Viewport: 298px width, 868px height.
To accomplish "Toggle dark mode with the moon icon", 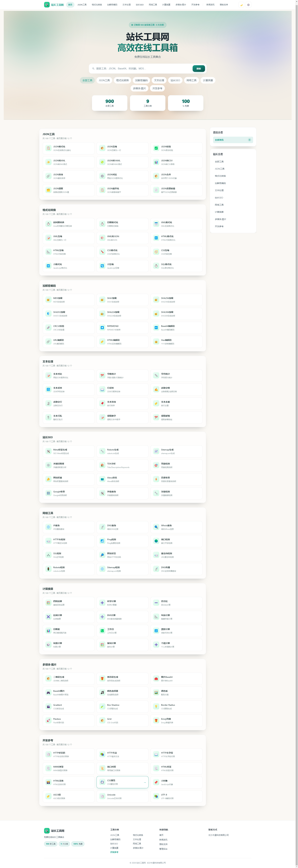I will pyautogui.click(x=241, y=5).
